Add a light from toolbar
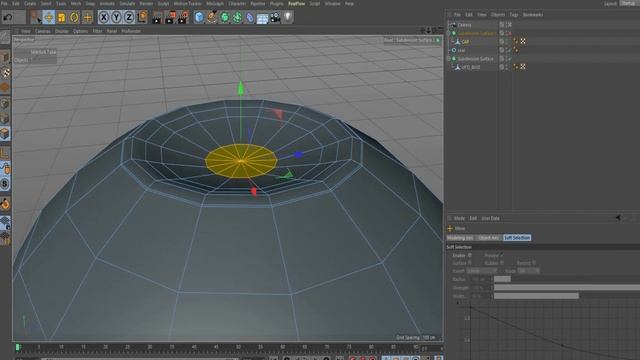Viewport: 640px width, 360px height. click(288, 18)
